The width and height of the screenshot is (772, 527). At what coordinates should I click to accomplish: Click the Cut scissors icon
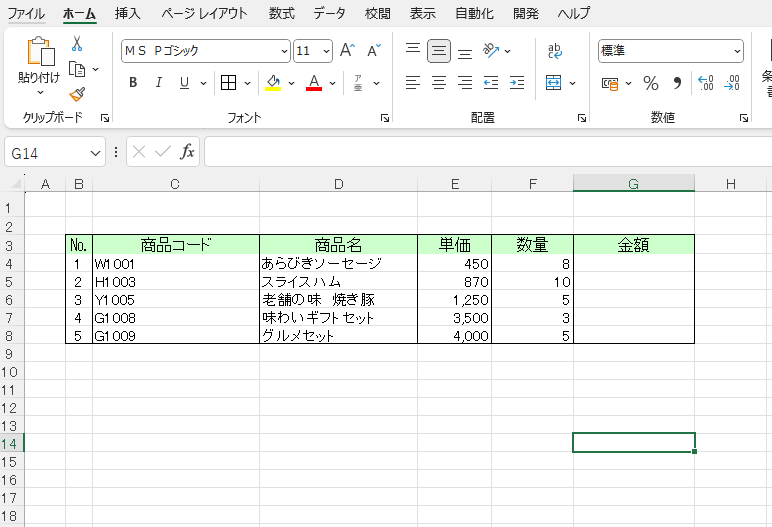click(x=77, y=44)
